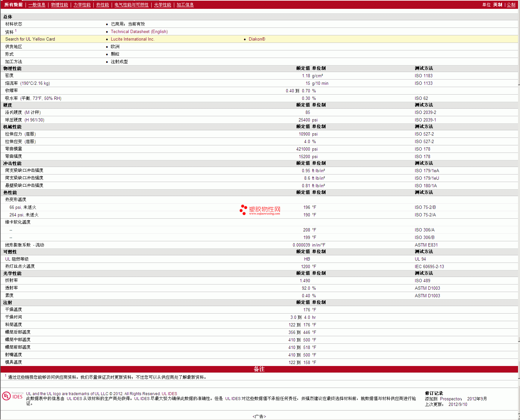Open the 力学性能 navigation tab

point(82,5)
